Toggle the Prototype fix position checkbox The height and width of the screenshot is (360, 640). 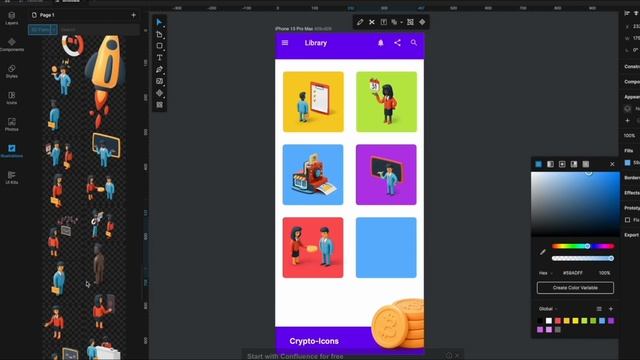point(627,220)
